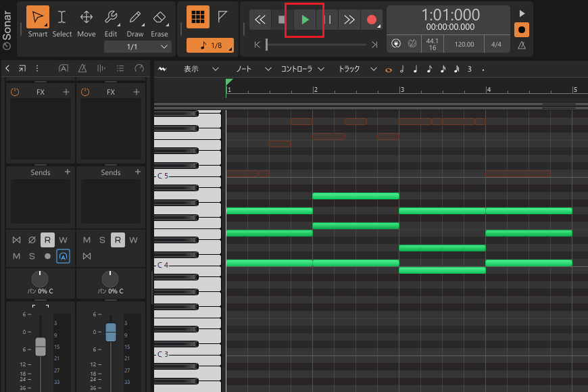
Task: Click the 120.00 tempo field
Action: [464, 44]
